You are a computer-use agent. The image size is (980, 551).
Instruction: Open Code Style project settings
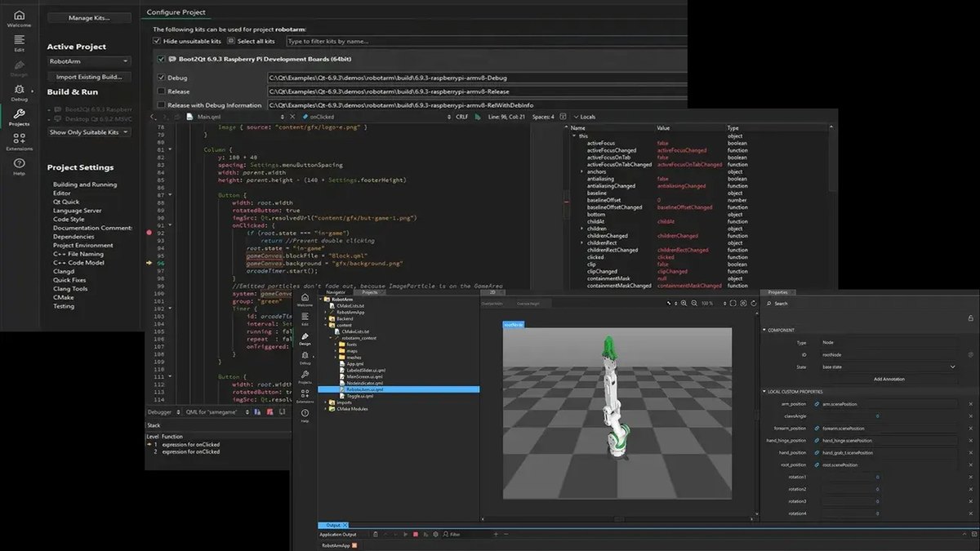pyautogui.click(x=69, y=219)
